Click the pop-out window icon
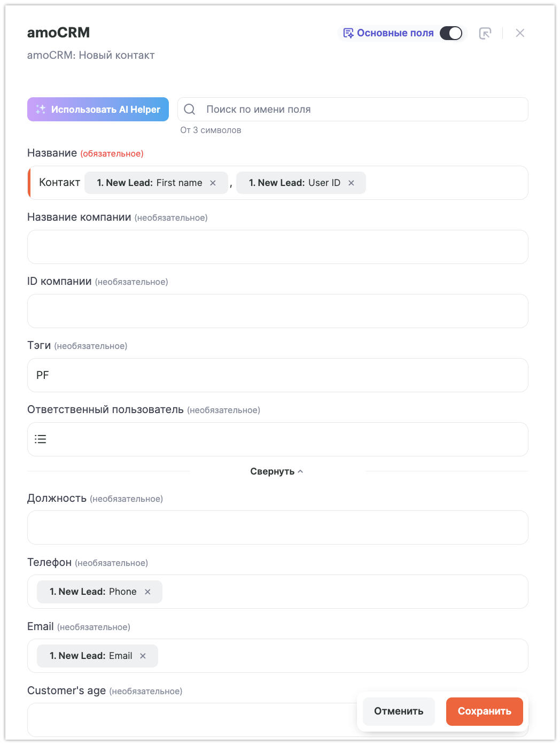This screenshot has width=560, height=745. [x=485, y=33]
